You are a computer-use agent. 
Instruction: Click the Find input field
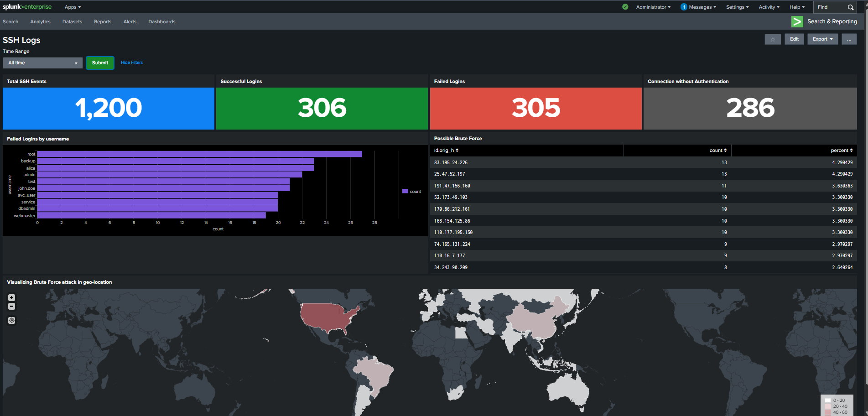click(x=829, y=7)
